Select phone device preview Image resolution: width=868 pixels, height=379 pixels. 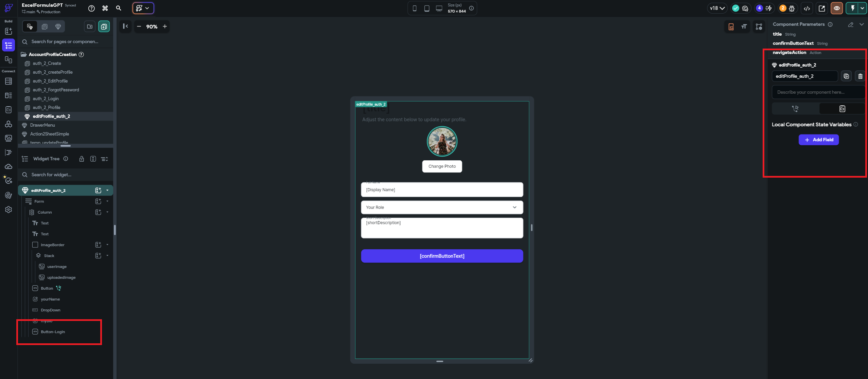coord(415,8)
